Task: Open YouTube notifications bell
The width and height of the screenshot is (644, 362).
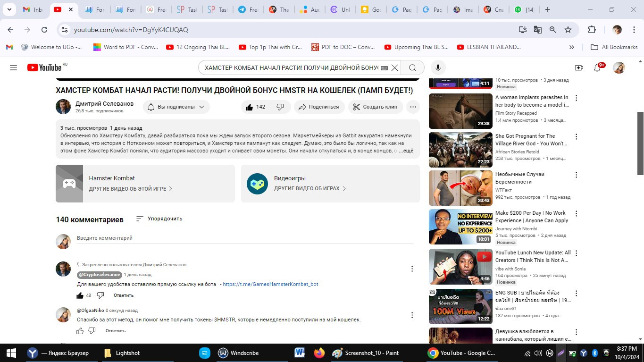Action: [x=597, y=67]
